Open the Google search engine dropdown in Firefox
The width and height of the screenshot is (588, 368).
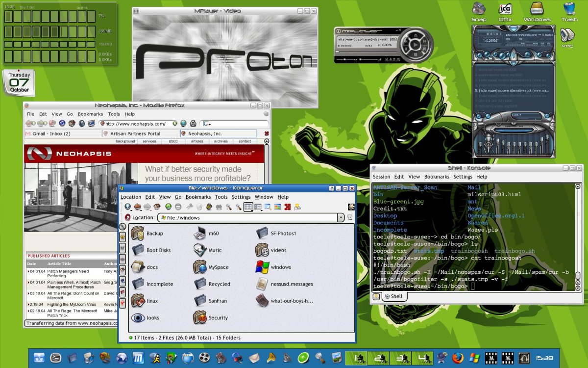[x=206, y=124]
